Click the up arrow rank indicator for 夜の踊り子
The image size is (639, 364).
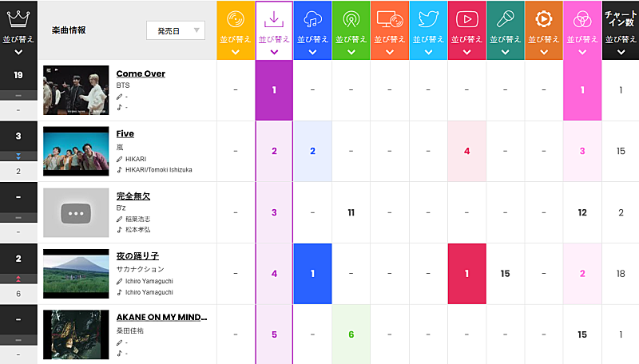tap(18, 279)
